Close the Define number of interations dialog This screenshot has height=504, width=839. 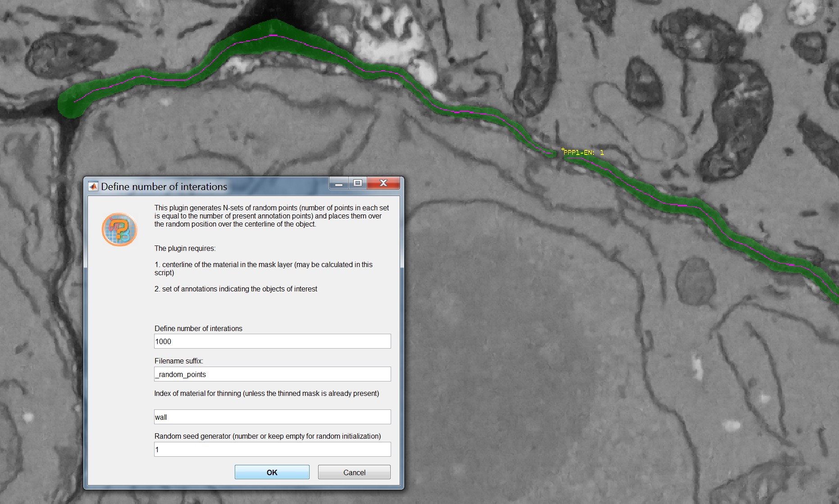(383, 183)
